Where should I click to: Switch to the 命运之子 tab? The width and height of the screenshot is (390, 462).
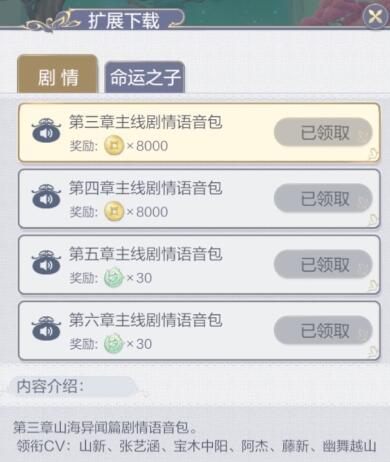pyautogui.click(x=145, y=77)
